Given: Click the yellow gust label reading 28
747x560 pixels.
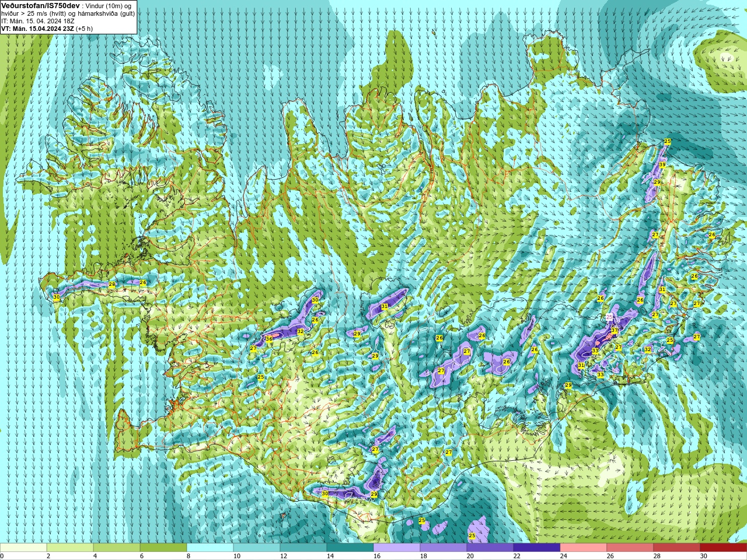Looking at the screenshot, I should pos(112,285).
